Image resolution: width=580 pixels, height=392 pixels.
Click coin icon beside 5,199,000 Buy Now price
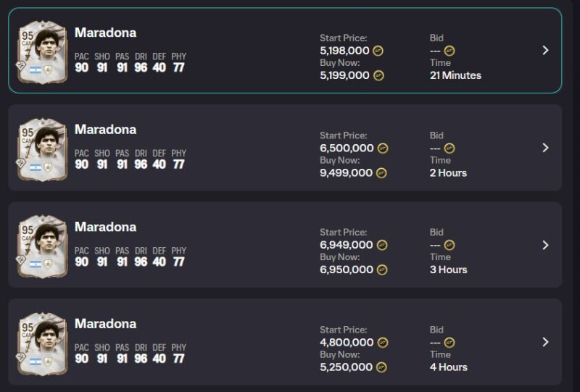(378, 75)
